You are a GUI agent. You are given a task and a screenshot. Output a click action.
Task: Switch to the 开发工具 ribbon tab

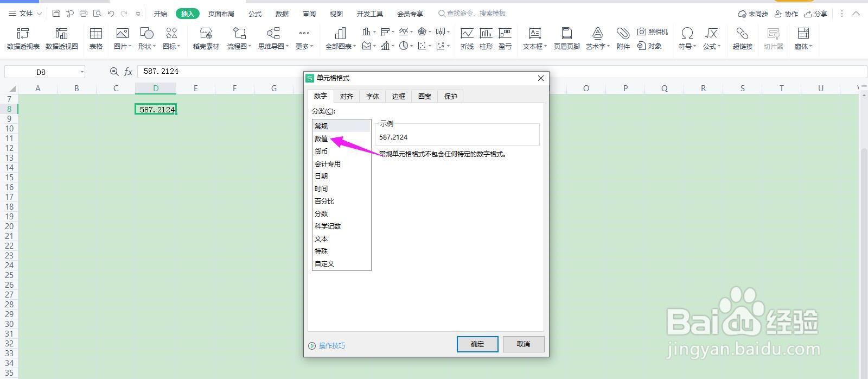point(370,14)
